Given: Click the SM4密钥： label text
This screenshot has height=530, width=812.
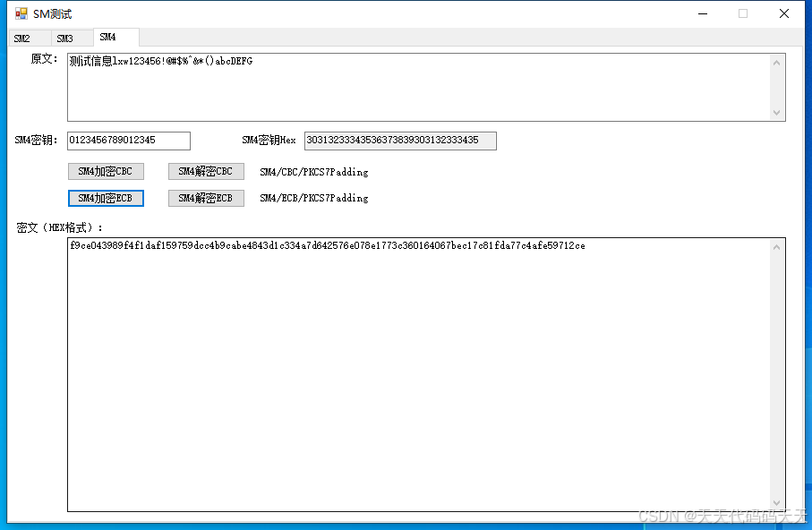Looking at the screenshot, I should point(36,141).
